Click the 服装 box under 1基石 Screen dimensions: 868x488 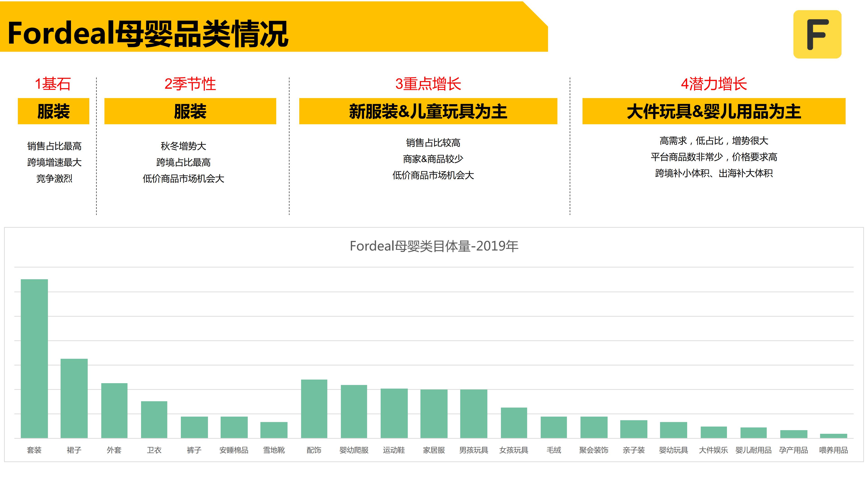click(x=54, y=111)
